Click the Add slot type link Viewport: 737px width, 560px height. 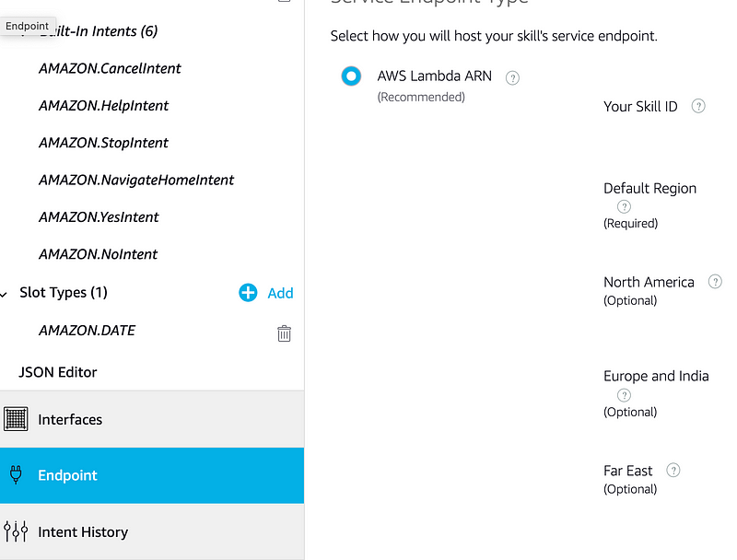[x=280, y=293]
